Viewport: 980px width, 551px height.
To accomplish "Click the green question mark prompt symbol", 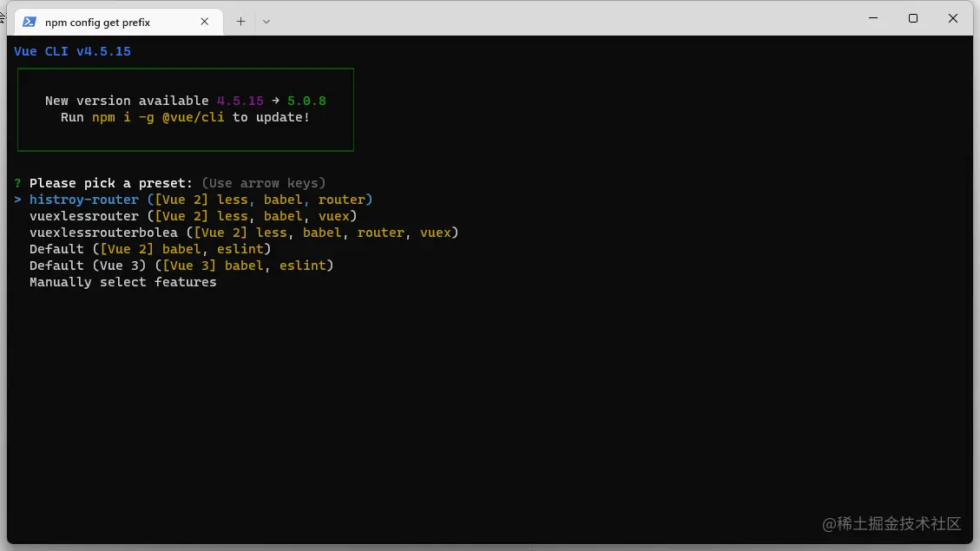I will click(17, 183).
